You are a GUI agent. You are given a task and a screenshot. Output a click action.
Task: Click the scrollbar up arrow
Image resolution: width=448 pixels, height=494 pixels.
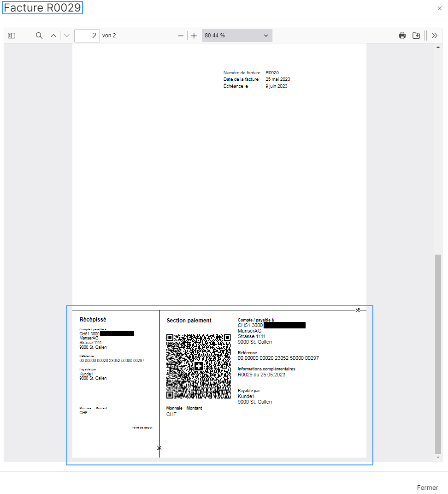438,47
